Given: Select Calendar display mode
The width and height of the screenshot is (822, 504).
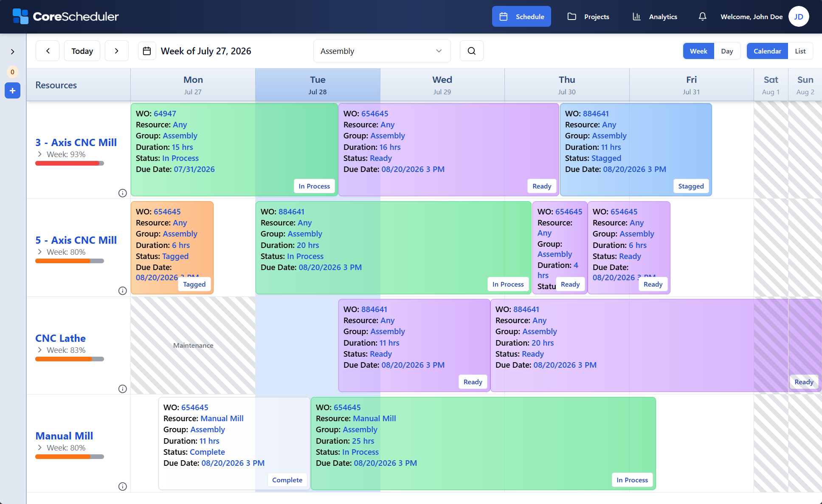Looking at the screenshot, I should point(767,51).
